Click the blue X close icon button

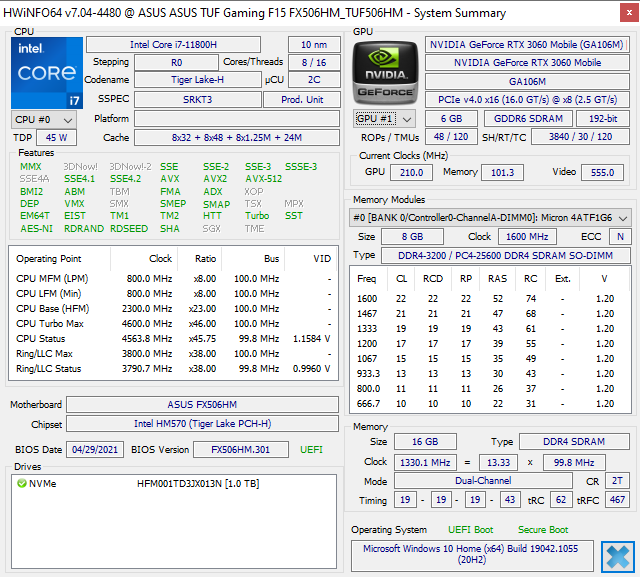617,555
